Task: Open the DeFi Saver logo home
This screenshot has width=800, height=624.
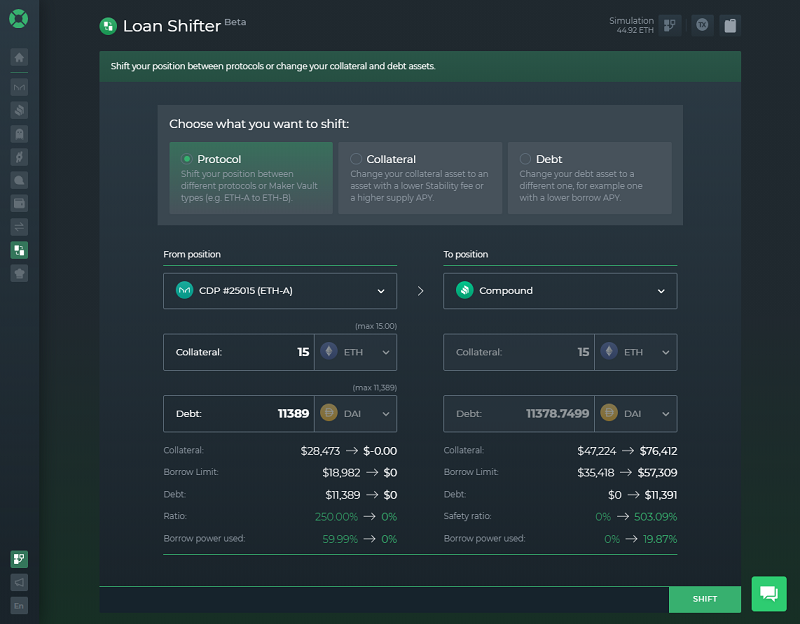Action: pyautogui.click(x=18, y=19)
